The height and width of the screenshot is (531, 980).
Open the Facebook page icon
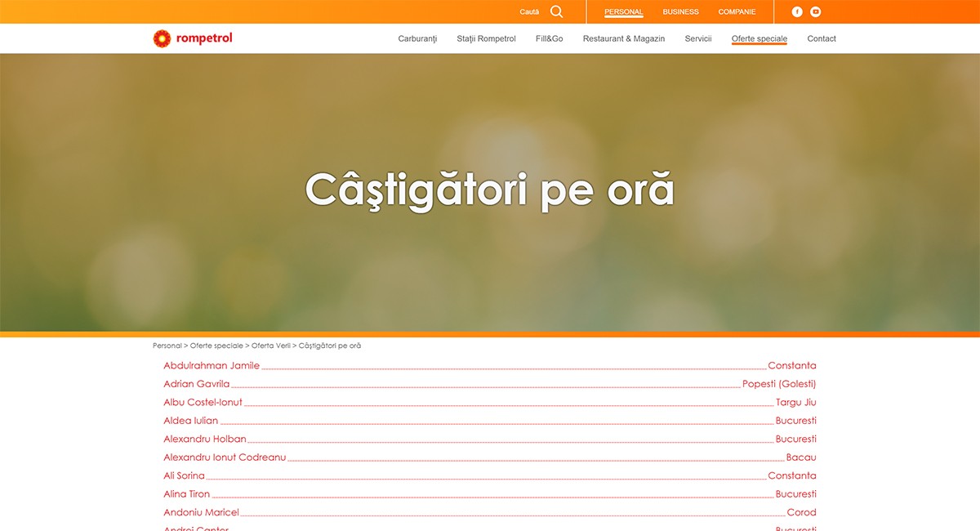coord(797,11)
